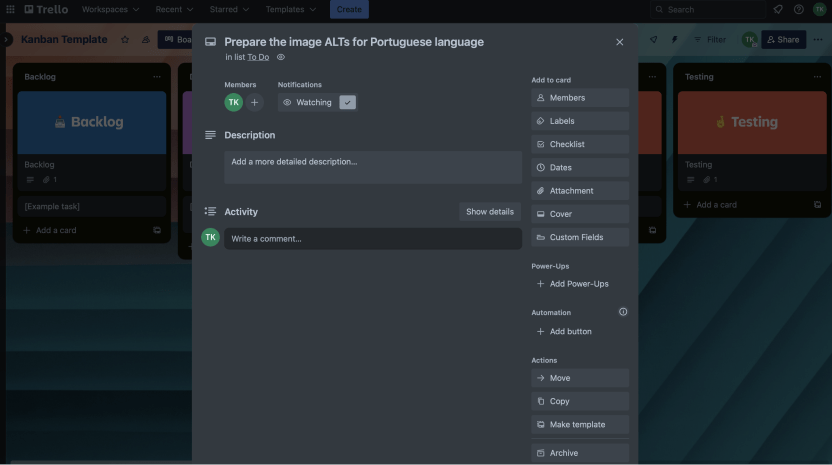This screenshot has height=465, width=832.
Task: Expand the Templates dropdown
Action: tap(290, 9)
